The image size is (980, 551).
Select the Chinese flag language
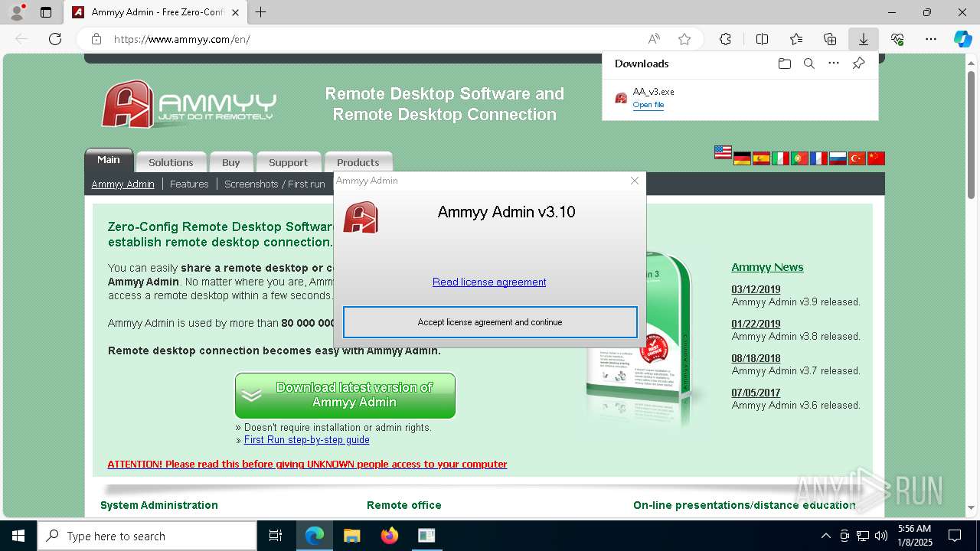(876, 158)
